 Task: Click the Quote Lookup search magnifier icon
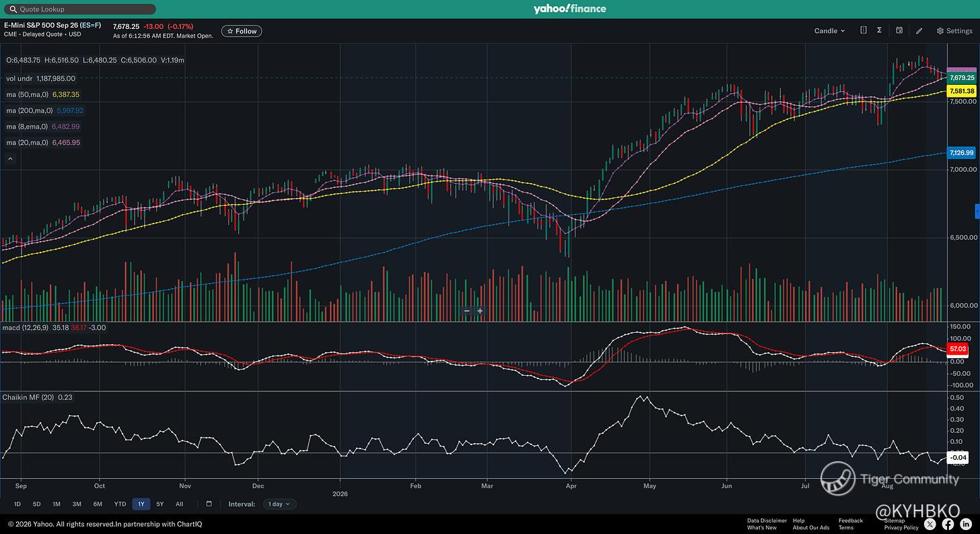click(x=13, y=9)
